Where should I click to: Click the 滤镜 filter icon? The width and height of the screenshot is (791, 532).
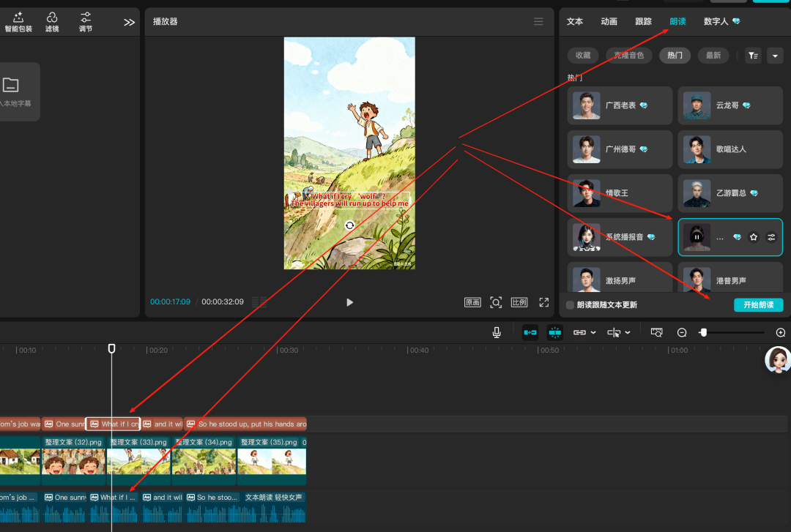[x=52, y=21]
